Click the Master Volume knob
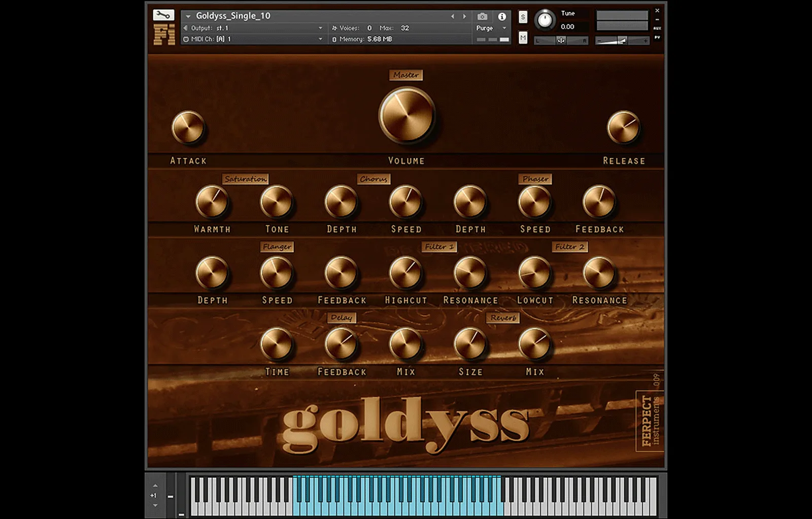812x519 pixels. pos(407,115)
